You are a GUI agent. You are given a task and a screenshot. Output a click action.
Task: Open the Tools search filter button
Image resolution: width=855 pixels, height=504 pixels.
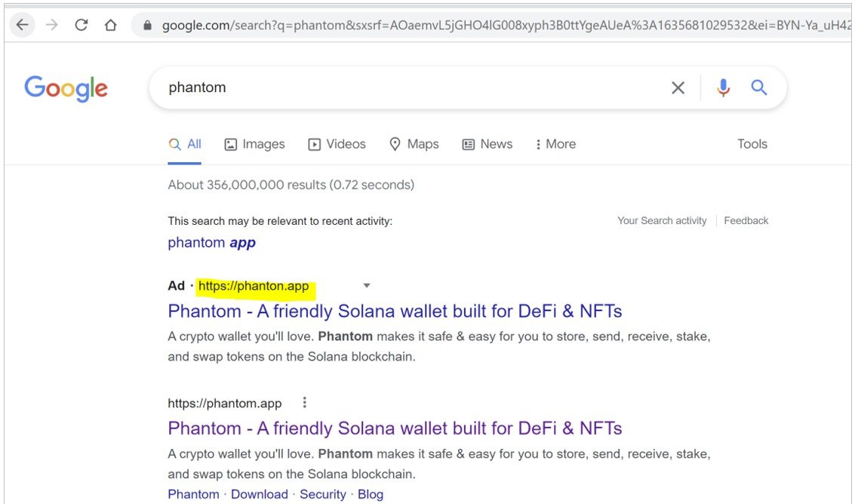(752, 144)
